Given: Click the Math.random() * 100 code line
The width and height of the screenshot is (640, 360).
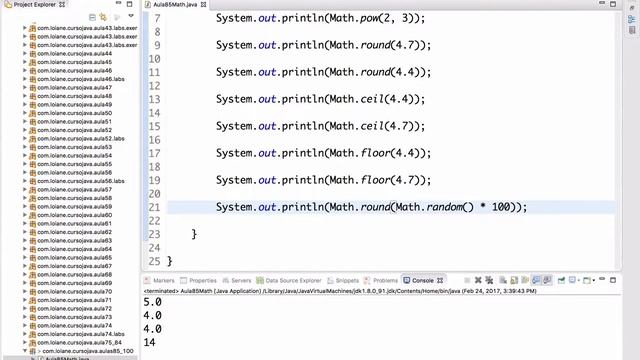Looking at the screenshot, I should (x=371, y=207).
